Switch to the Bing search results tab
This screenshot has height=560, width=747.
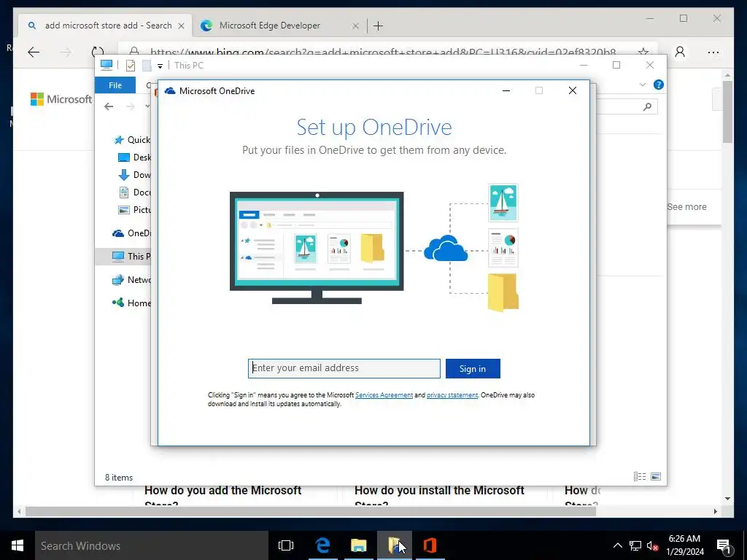pos(105,26)
